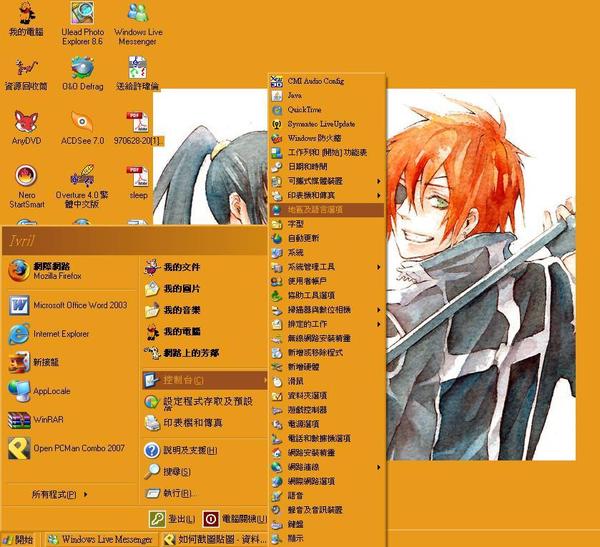Open 自動更新 control panel item

tap(327, 238)
